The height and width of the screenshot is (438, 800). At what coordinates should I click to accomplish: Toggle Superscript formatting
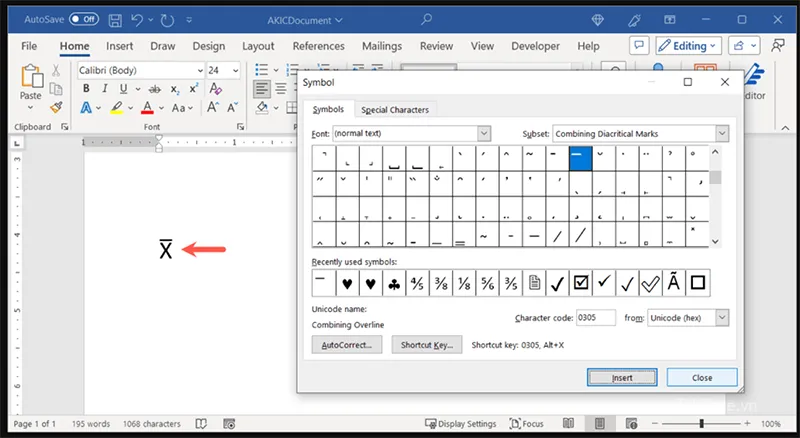tap(193, 89)
